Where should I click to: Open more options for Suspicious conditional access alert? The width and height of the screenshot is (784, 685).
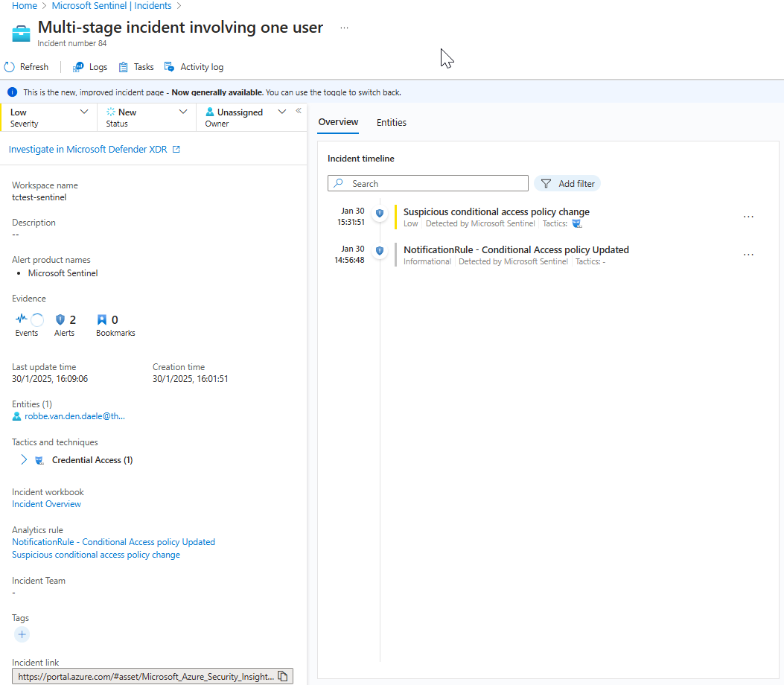748,217
